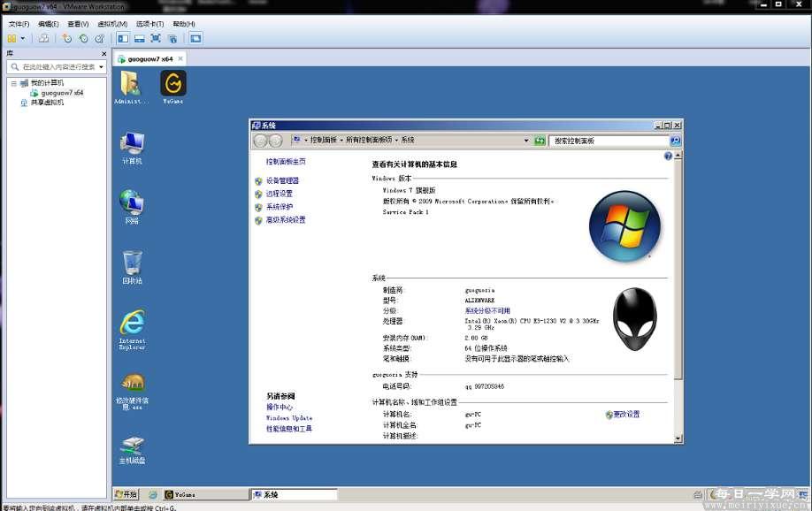This screenshot has width=812, height=511.
Task: Open 设备管理器 link
Action: tap(282, 180)
